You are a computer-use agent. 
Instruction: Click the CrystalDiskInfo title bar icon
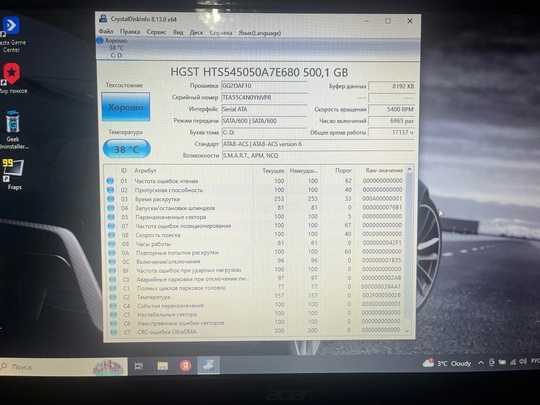pos(103,18)
